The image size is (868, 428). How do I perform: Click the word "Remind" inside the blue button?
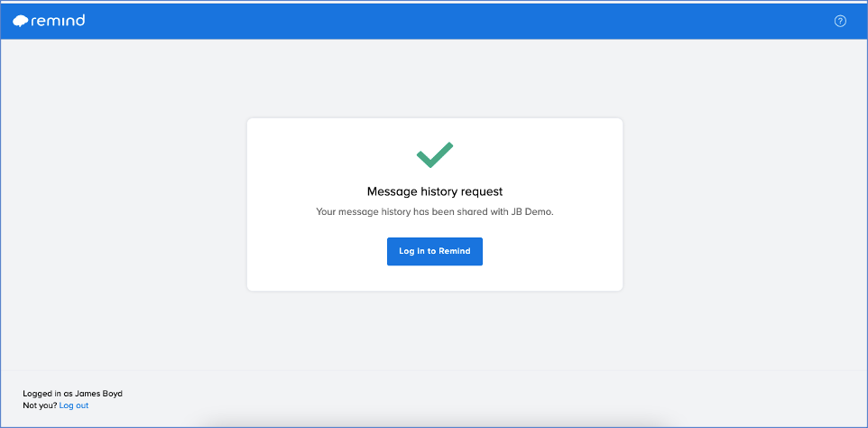(x=455, y=251)
